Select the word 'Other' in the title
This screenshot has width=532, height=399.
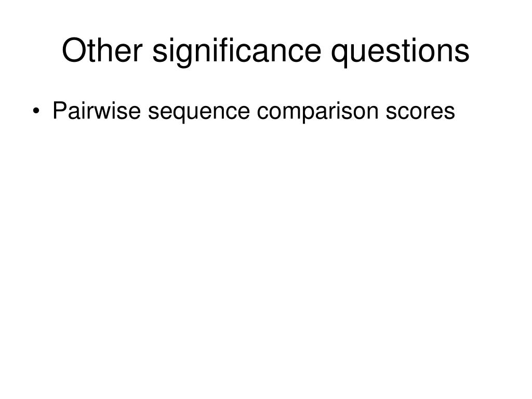102,50
